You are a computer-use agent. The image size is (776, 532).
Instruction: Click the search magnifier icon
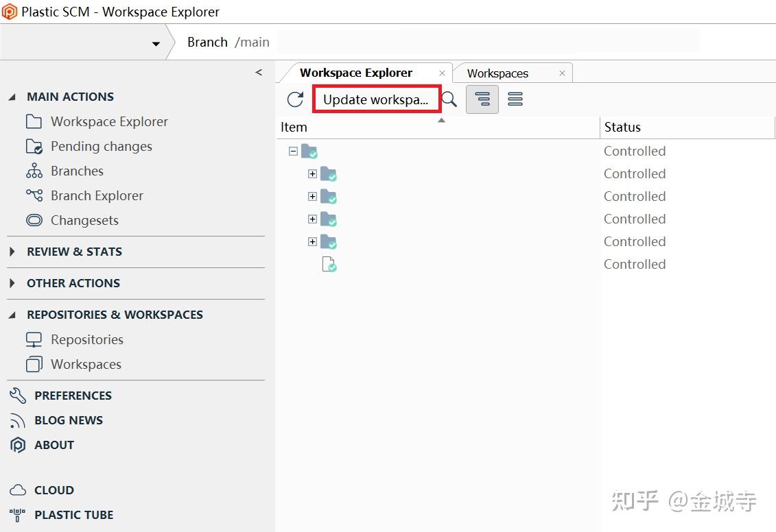449,99
